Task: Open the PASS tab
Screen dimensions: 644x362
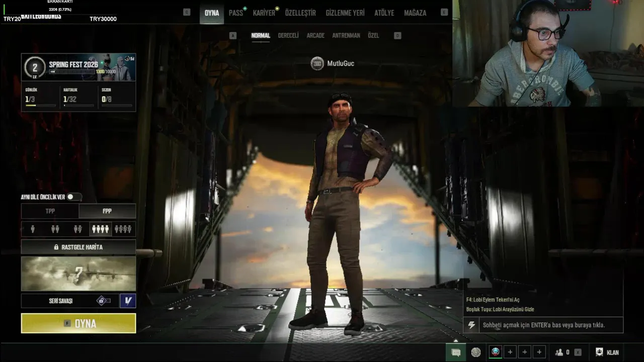Action: pyautogui.click(x=235, y=13)
